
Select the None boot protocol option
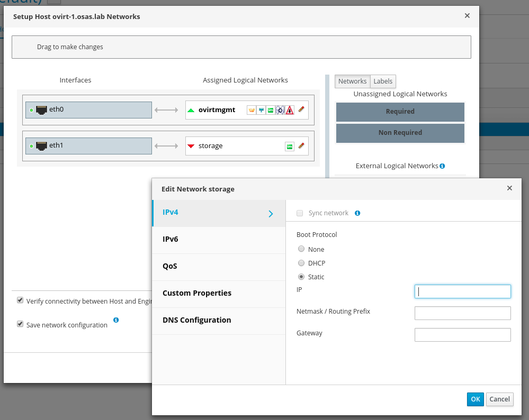pyautogui.click(x=301, y=249)
